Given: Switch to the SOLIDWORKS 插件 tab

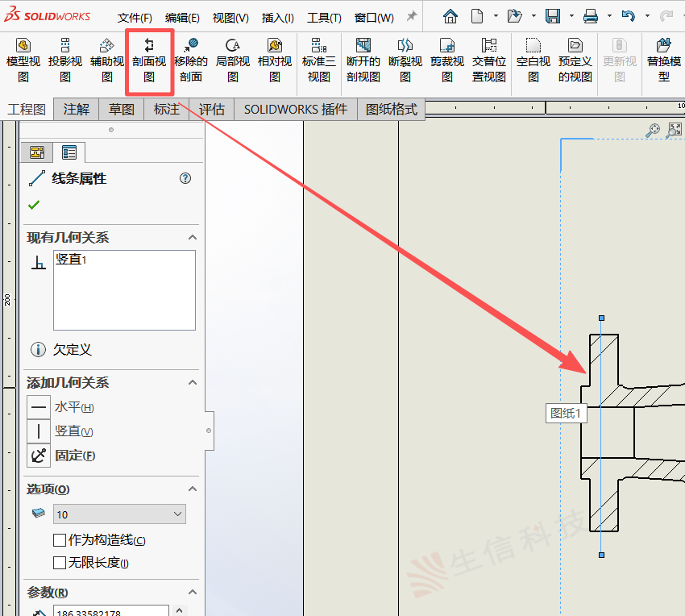Looking at the screenshot, I should point(296,109).
